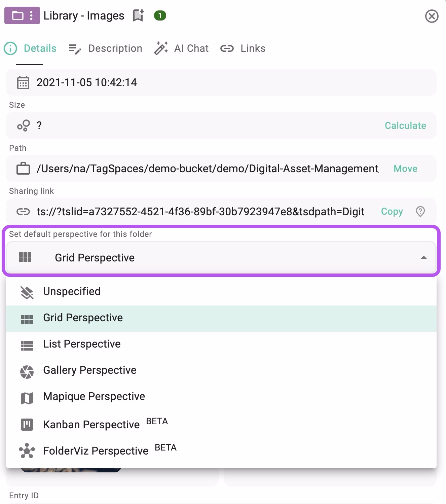This screenshot has height=504, width=446.
Task: Click the folder path input field
Action: point(202,169)
